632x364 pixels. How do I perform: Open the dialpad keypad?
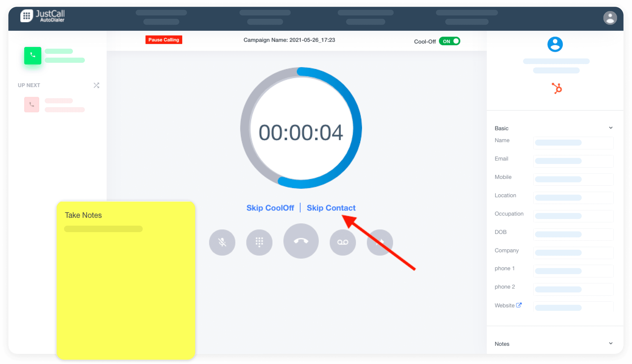tap(259, 242)
